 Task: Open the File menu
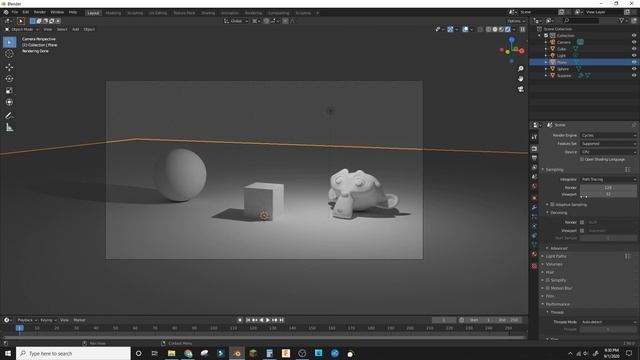(x=15, y=13)
